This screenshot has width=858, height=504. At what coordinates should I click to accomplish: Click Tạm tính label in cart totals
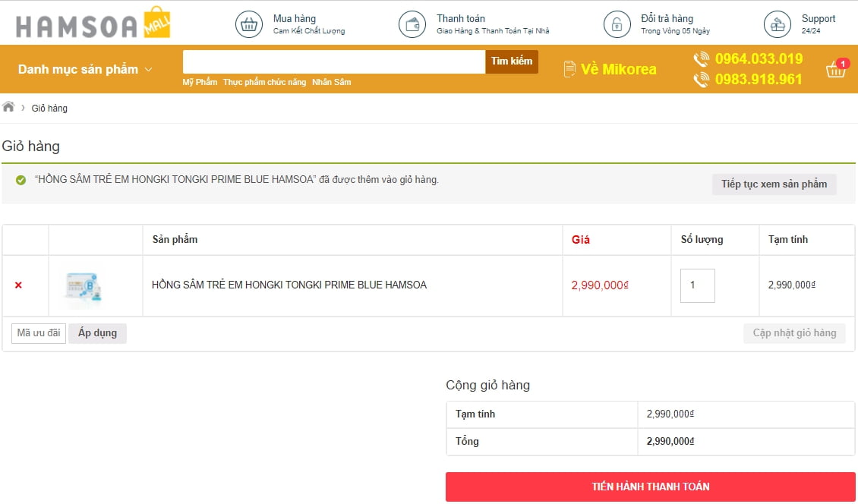point(475,414)
